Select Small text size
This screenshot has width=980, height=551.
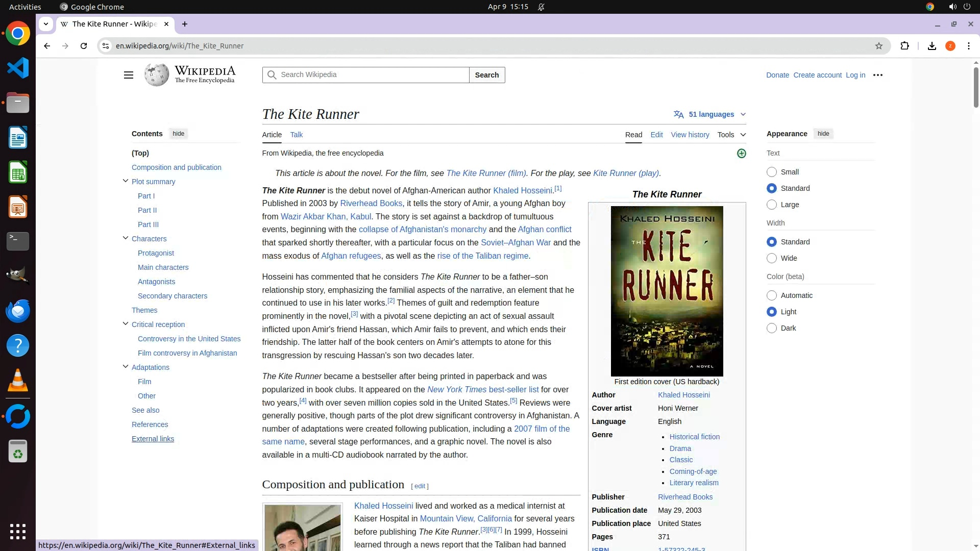(x=772, y=172)
